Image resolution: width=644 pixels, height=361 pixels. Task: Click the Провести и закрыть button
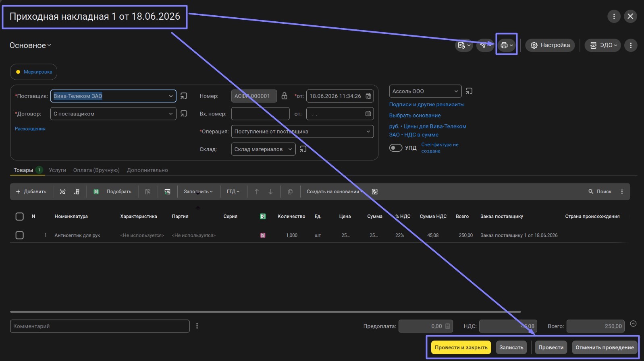click(x=461, y=347)
